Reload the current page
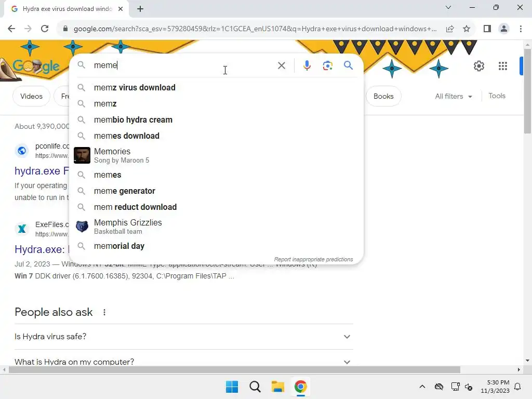The width and height of the screenshot is (532, 399). point(45,29)
